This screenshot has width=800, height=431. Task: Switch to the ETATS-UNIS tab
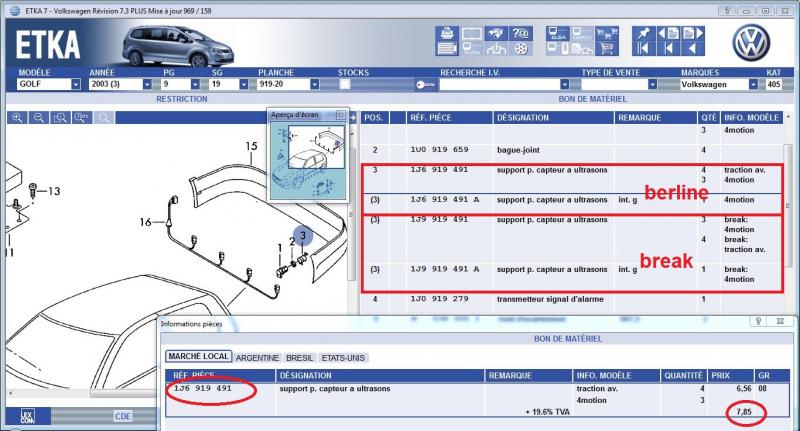click(343, 358)
